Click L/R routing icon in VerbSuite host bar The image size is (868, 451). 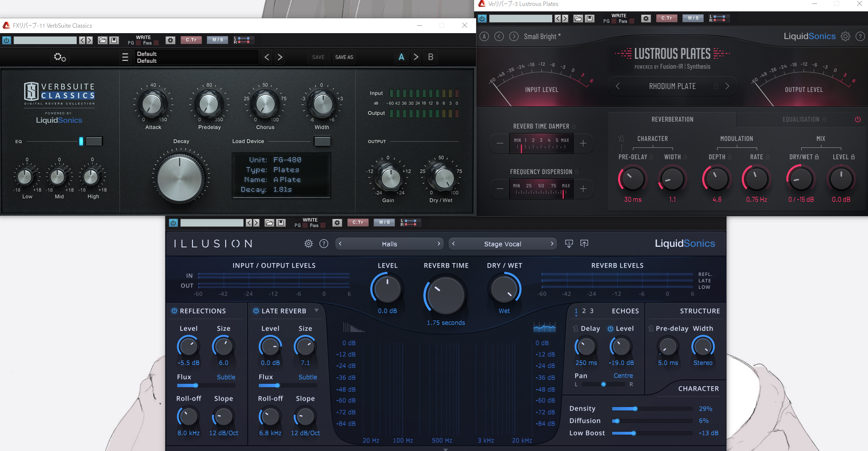242,40
